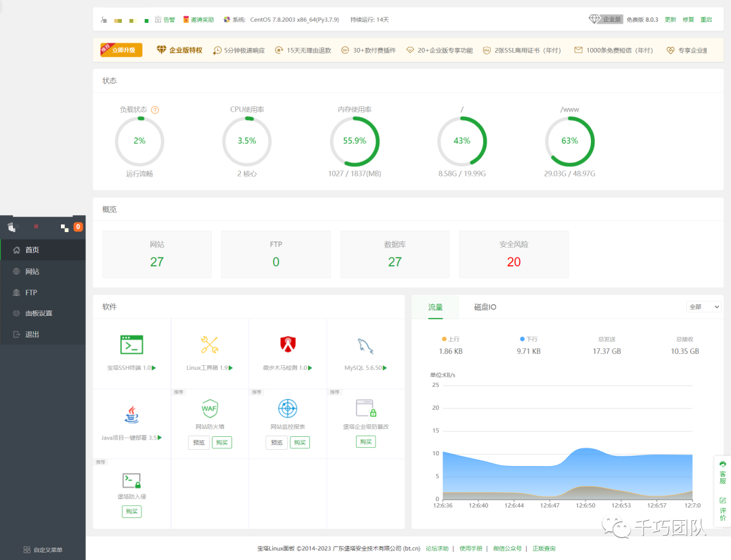Click the /www disk 63% gauge

(570, 141)
